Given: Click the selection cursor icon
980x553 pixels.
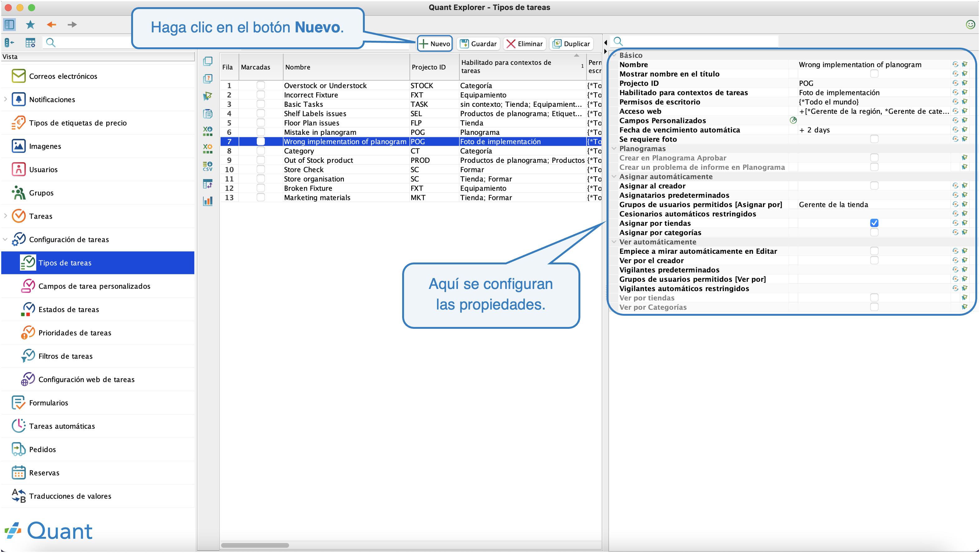Looking at the screenshot, I should (x=208, y=96).
